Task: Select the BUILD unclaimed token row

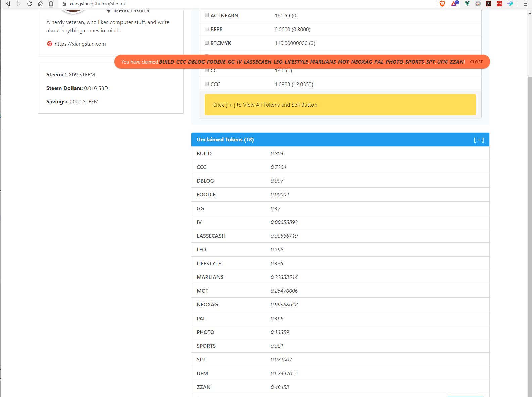Action: (x=340, y=153)
